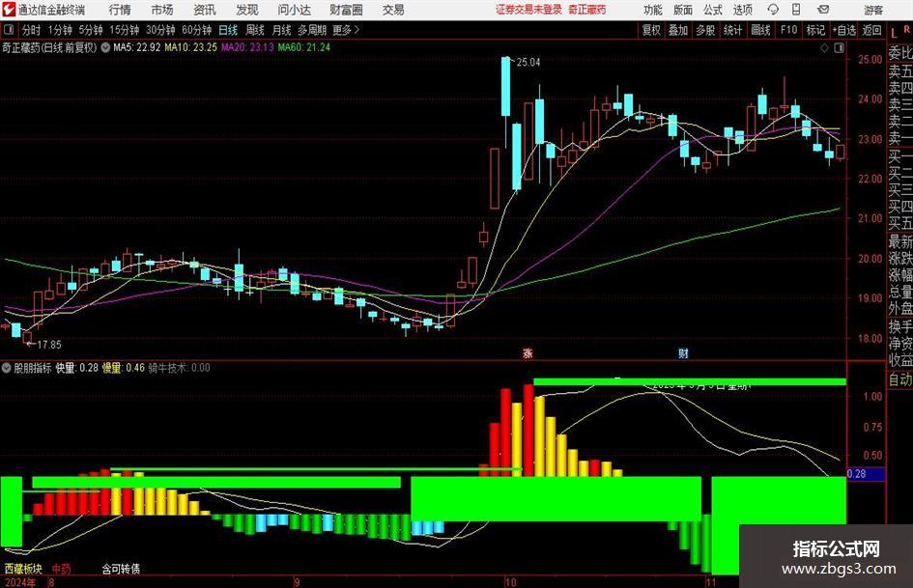Viewport: 913px width, 588px height.
Task: Click the 标记 mark button
Action: pos(815,30)
